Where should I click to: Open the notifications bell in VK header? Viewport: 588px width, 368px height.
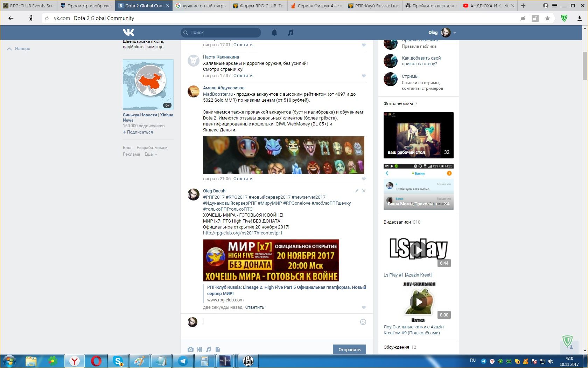274,33
